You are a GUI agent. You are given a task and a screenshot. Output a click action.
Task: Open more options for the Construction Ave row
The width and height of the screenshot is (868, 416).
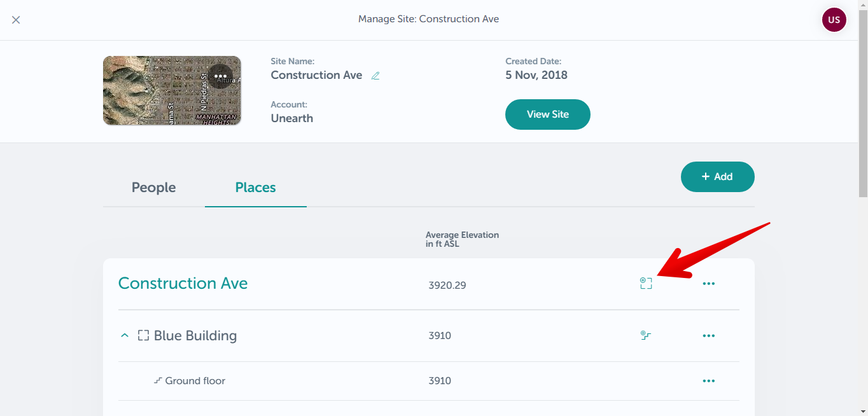coord(709,284)
